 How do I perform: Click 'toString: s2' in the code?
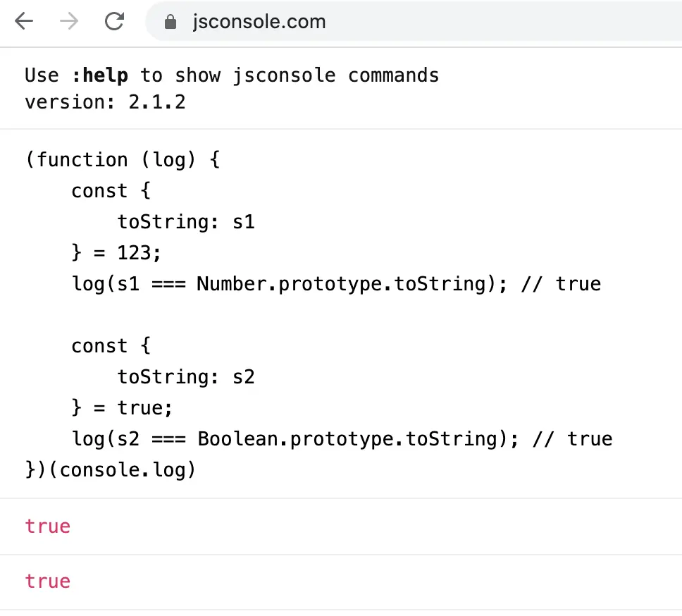pos(186,377)
